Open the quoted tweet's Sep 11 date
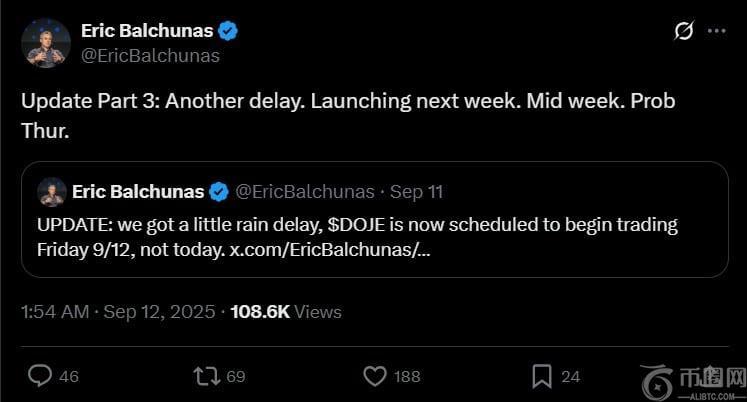 (x=417, y=191)
